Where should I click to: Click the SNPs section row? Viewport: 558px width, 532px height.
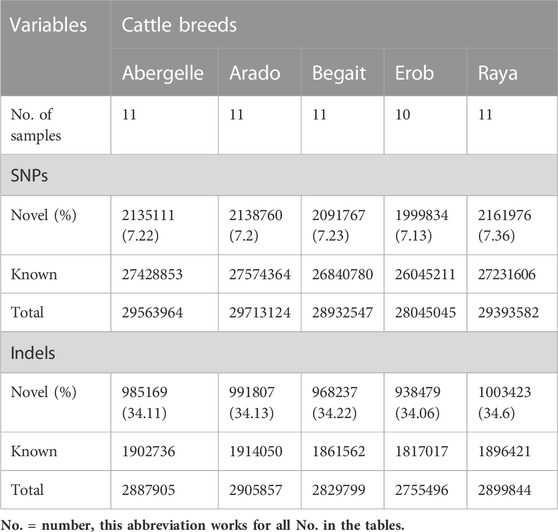point(279,175)
